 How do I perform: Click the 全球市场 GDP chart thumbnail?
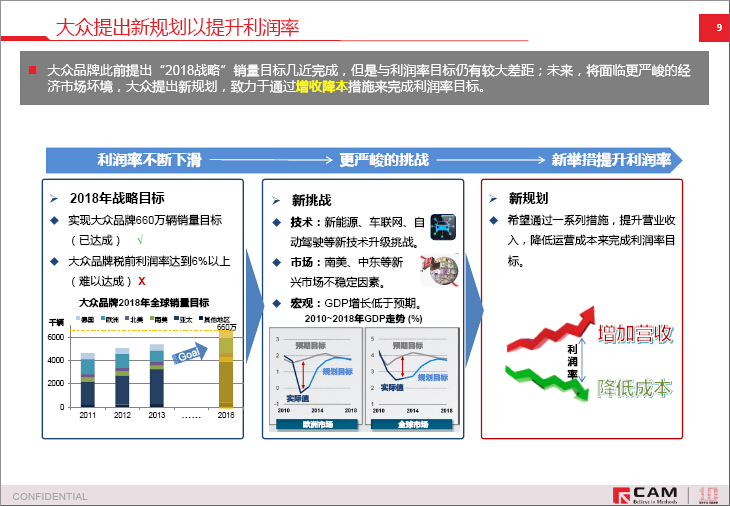[x=412, y=374]
